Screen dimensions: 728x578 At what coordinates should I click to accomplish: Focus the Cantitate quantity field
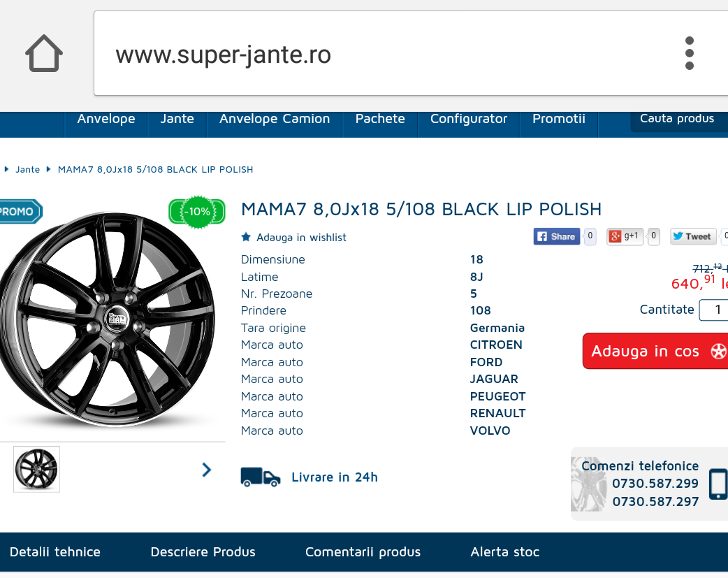713,310
